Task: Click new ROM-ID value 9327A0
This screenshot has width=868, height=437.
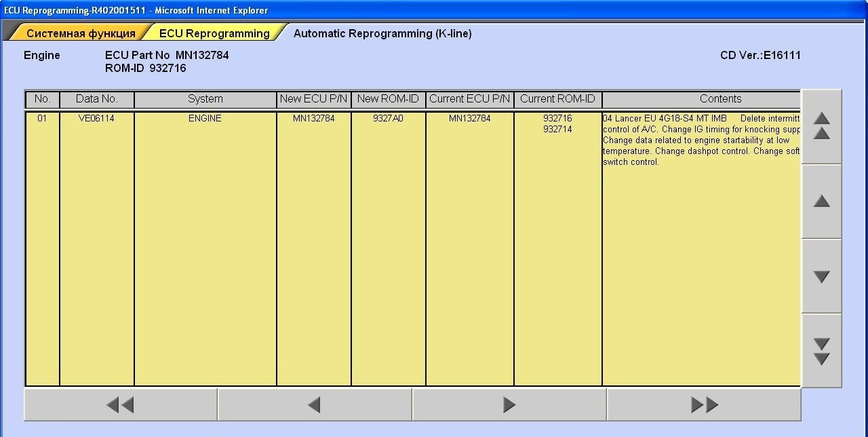Action: click(x=389, y=118)
